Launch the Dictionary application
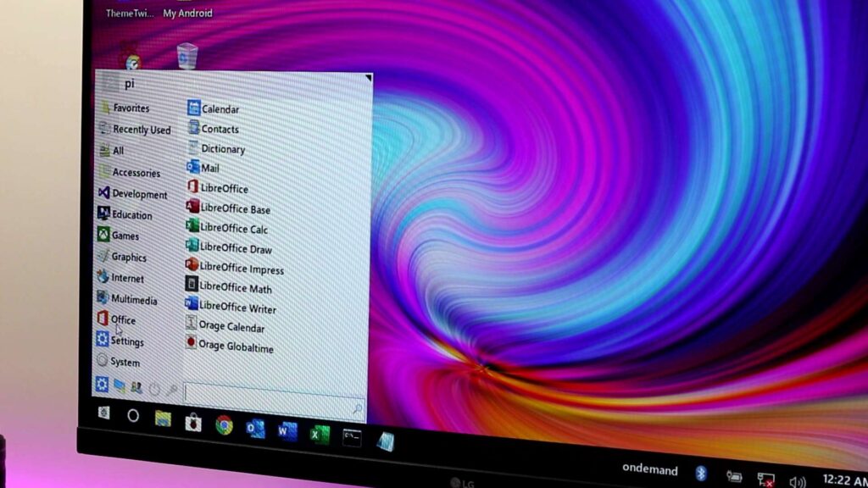This screenshot has height=488, width=868. pos(216,148)
